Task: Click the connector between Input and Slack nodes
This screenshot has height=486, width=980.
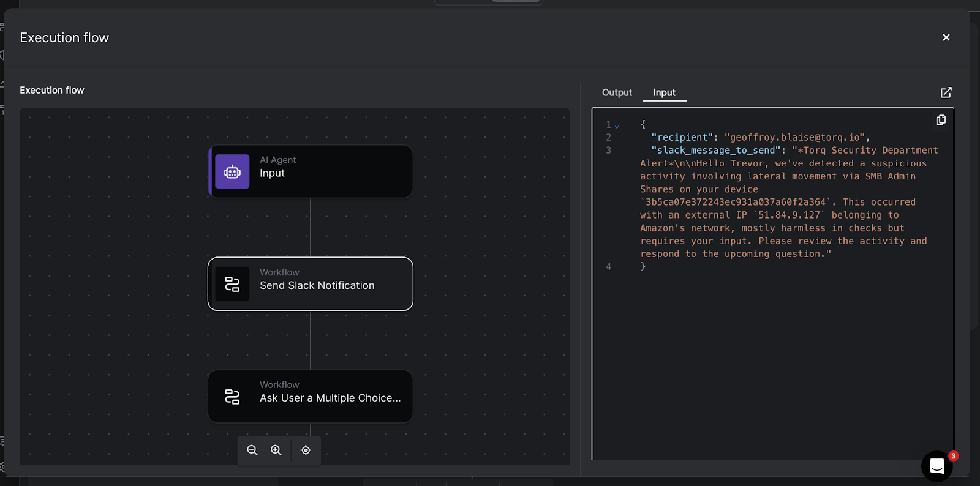Action: point(311,227)
